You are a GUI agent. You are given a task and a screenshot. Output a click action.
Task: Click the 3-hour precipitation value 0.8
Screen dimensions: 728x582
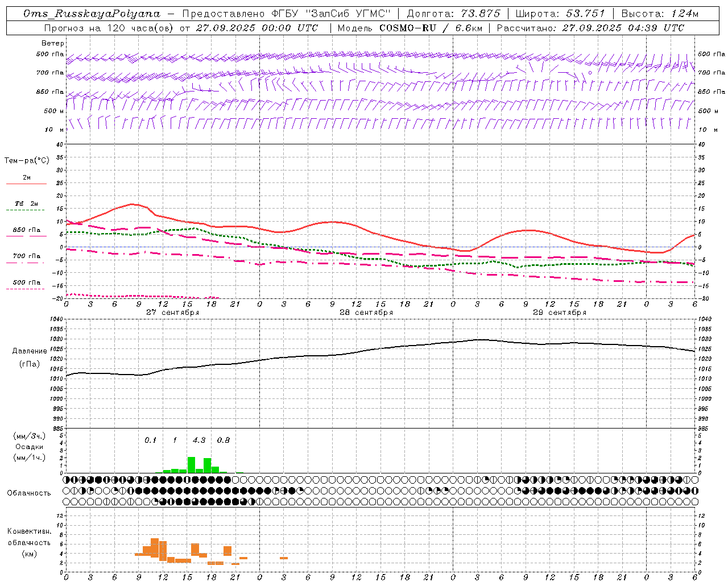tap(224, 440)
